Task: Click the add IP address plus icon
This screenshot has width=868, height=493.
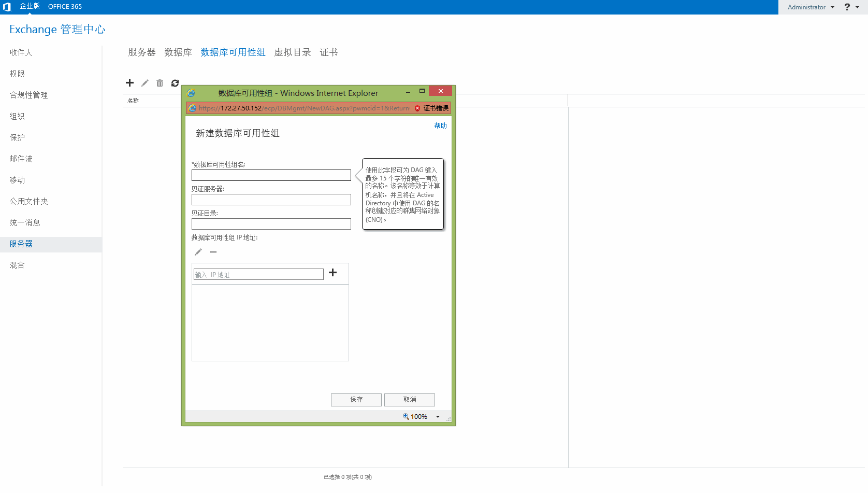Action: pos(333,273)
